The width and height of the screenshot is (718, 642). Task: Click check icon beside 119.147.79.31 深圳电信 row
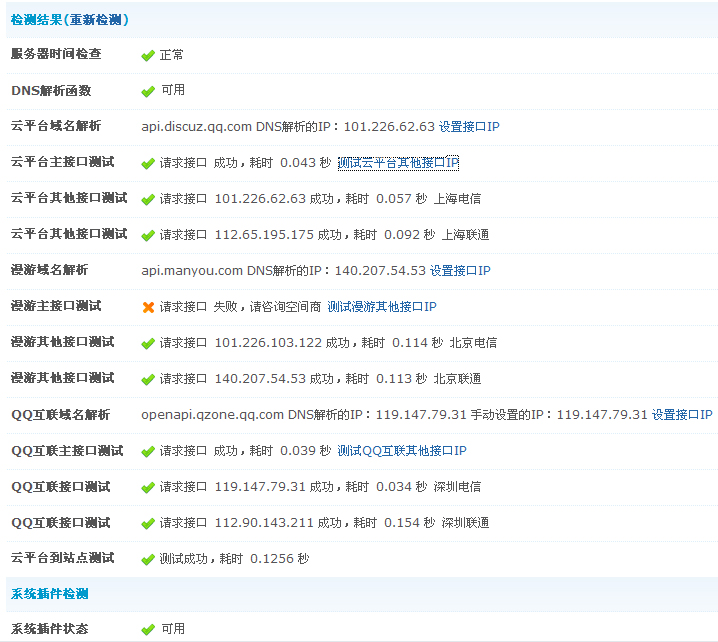148,488
